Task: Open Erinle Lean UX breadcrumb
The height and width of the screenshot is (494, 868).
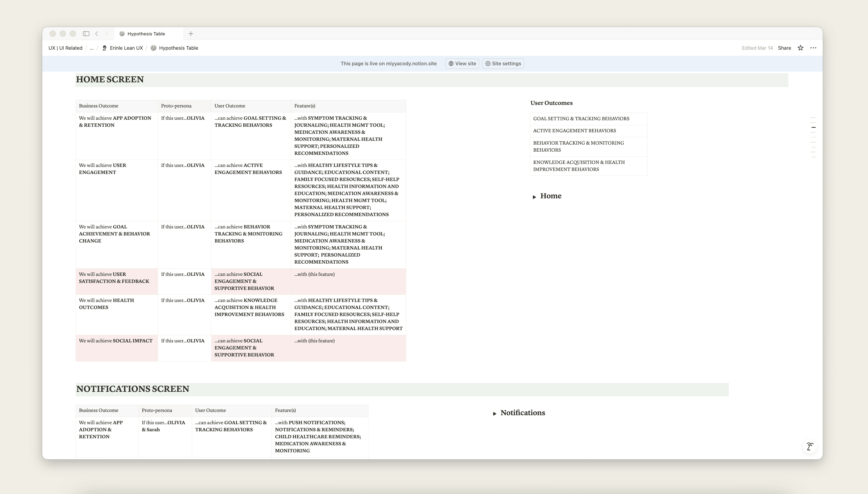Action: click(x=126, y=48)
